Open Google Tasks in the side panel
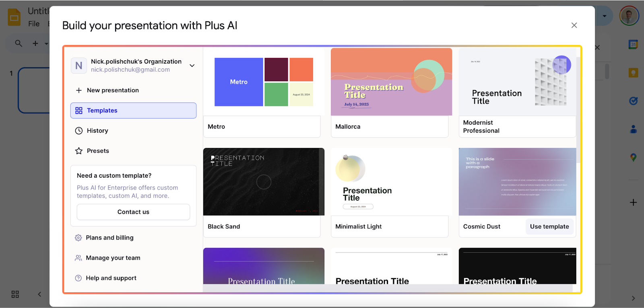The width and height of the screenshot is (644, 308). pyautogui.click(x=633, y=101)
